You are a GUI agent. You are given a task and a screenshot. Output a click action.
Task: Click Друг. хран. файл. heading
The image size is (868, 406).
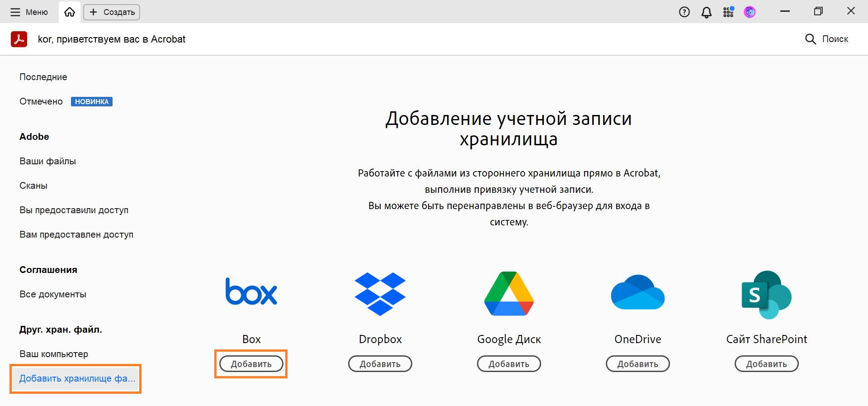(61, 330)
